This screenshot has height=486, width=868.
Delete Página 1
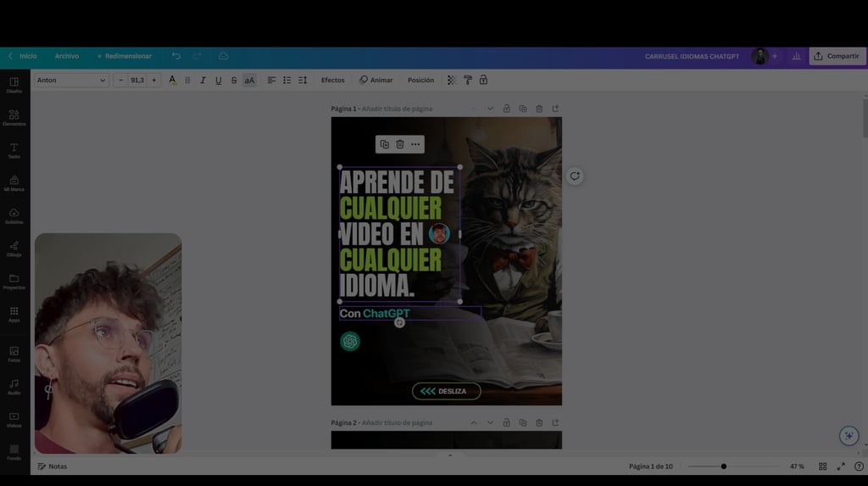[x=538, y=109]
